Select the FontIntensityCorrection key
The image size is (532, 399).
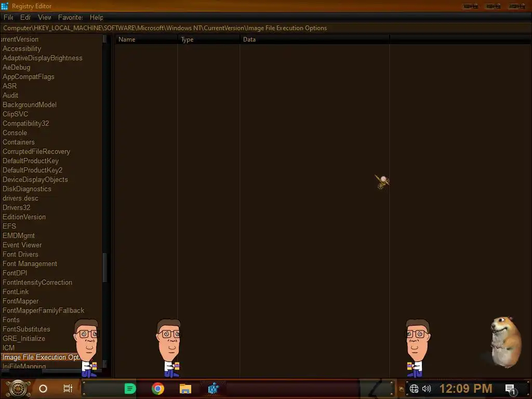click(37, 282)
